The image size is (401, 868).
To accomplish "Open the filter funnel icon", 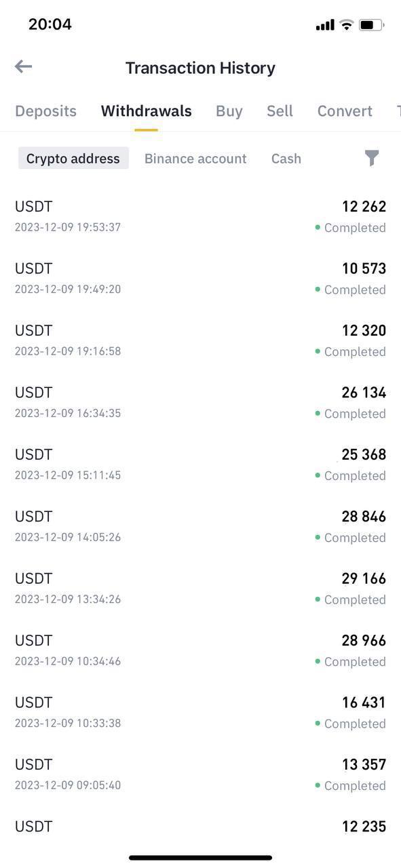I will pyautogui.click(x=372, y=158).
